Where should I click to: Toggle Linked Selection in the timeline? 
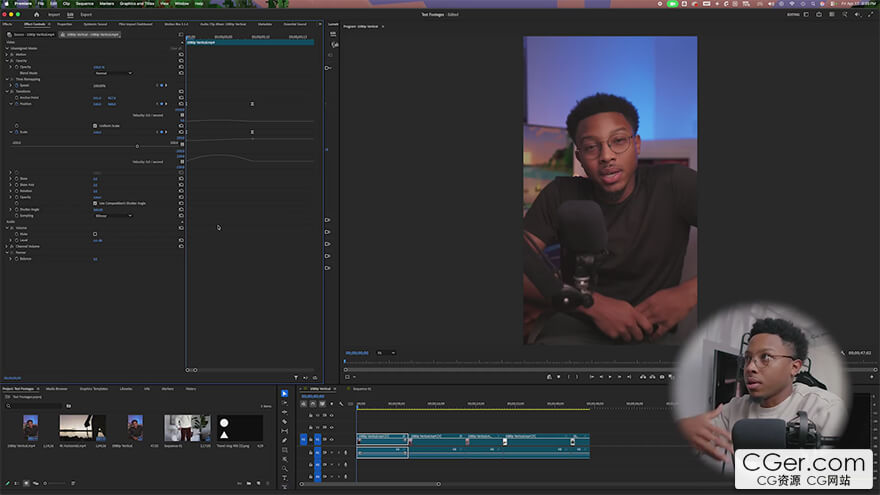click(322, 404)
